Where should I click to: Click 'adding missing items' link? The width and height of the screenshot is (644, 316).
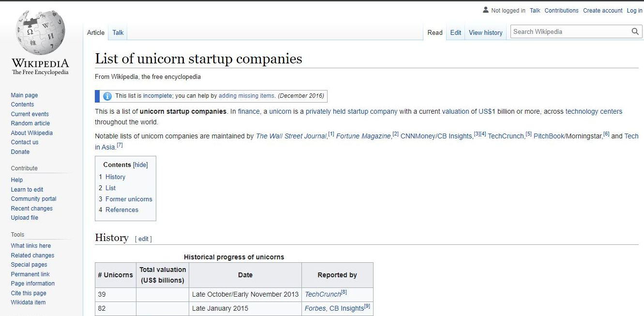click(x=247, y=96)
